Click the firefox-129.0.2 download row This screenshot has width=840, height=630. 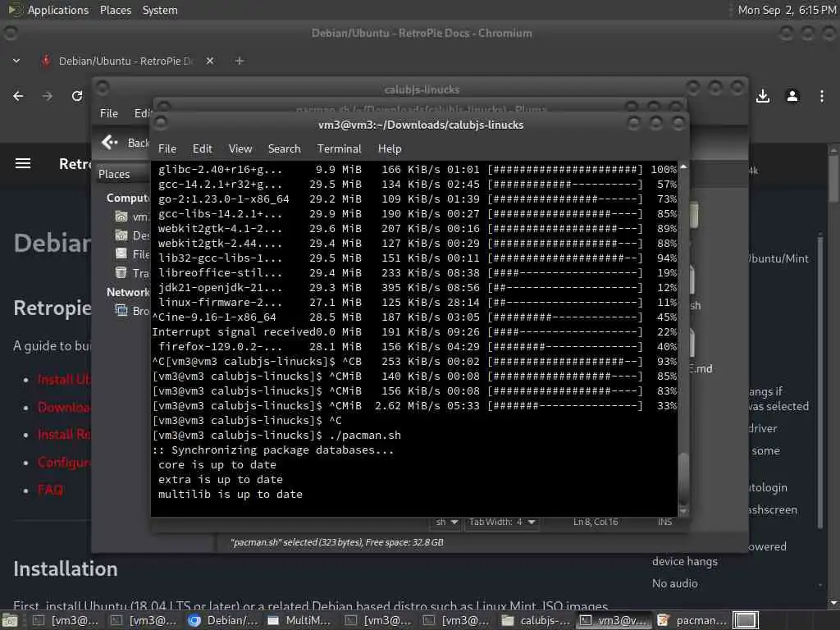[x=414, y=347]
